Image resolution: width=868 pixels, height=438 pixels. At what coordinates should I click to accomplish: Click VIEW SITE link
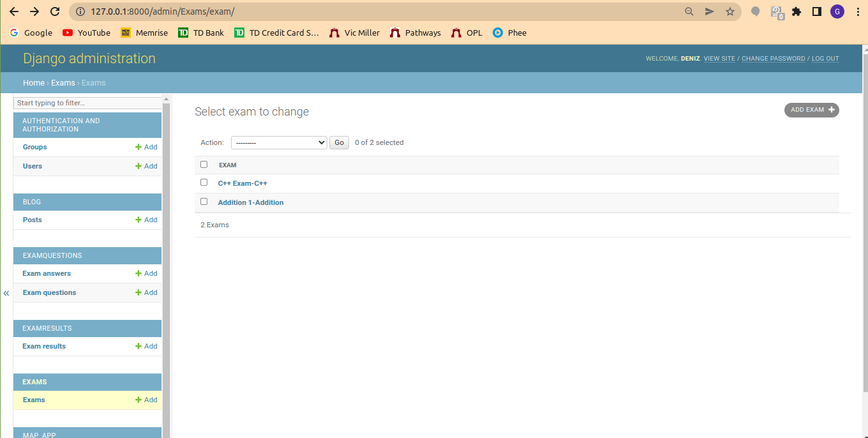click(719, 59)
